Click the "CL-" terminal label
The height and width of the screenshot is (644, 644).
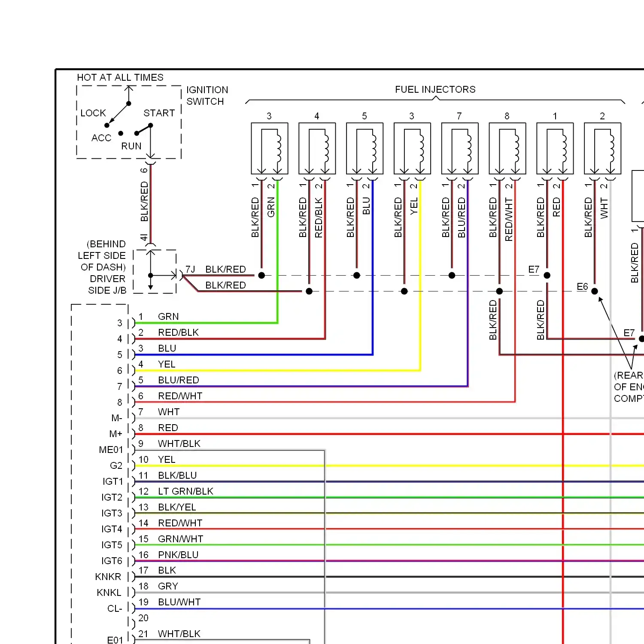point(115,608)
